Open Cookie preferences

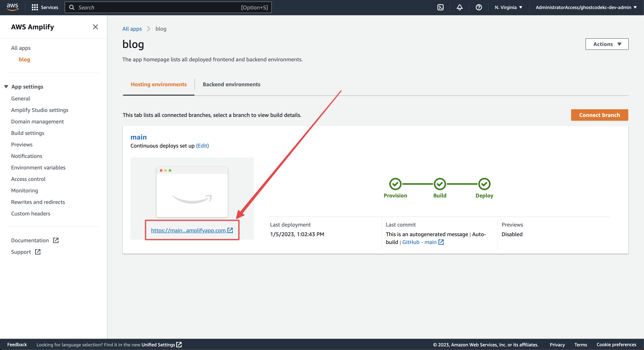(617, 344)
